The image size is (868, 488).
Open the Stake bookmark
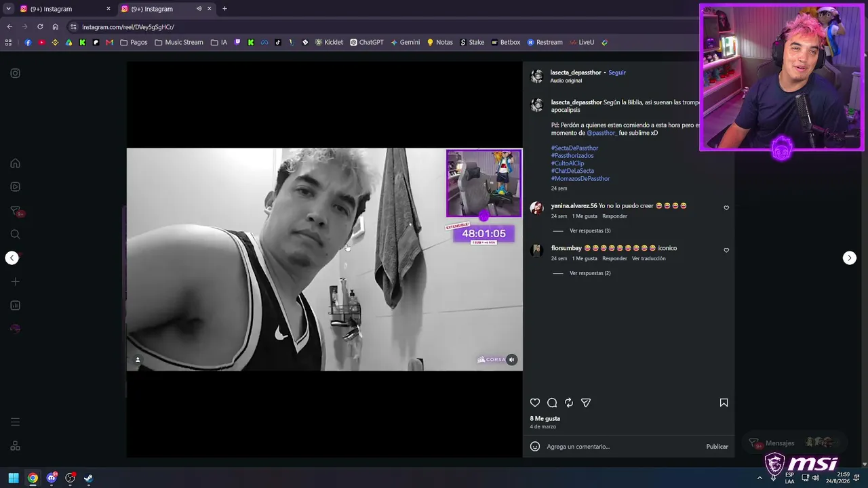[x=472, y=42]
